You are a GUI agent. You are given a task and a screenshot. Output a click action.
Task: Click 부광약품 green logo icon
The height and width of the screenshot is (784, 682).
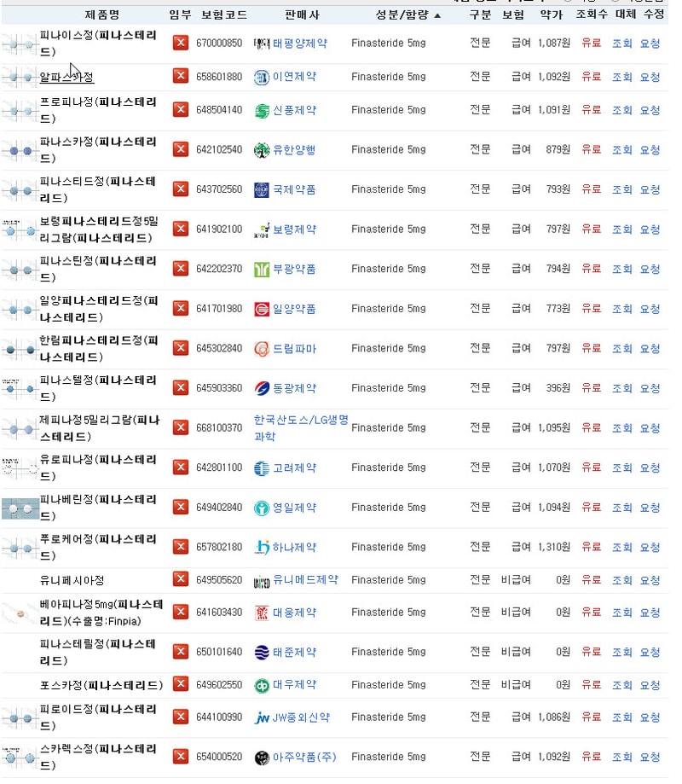point(262,269)
